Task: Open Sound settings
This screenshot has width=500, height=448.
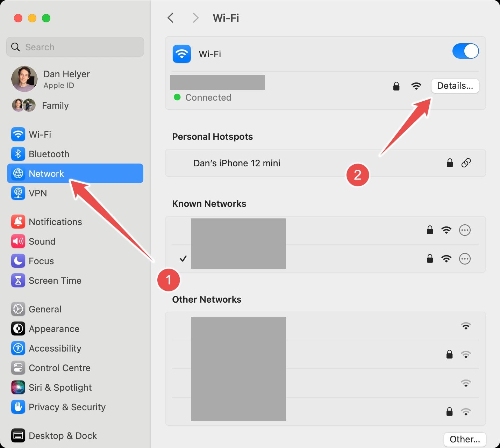Action: [x=75, y=241]
